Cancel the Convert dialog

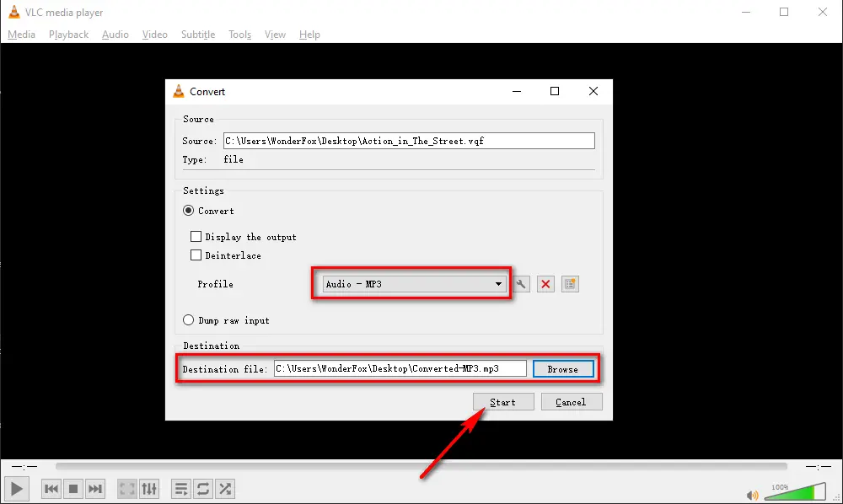coord(572,402)
